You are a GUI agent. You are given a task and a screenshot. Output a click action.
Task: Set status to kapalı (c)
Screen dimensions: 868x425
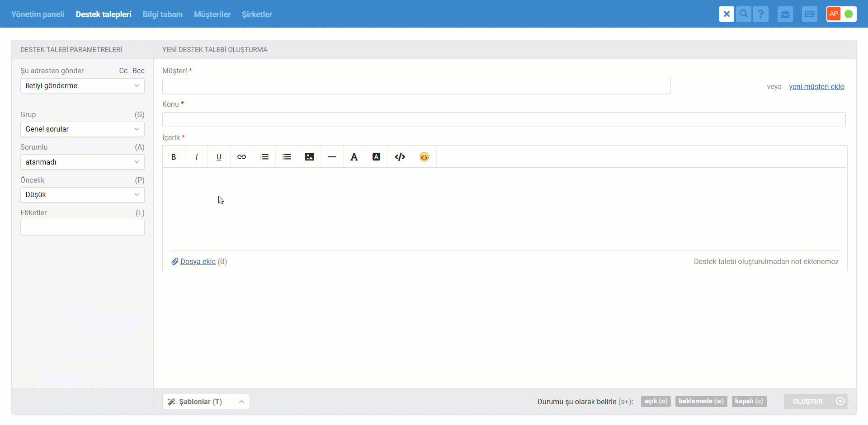pos(749,401)
